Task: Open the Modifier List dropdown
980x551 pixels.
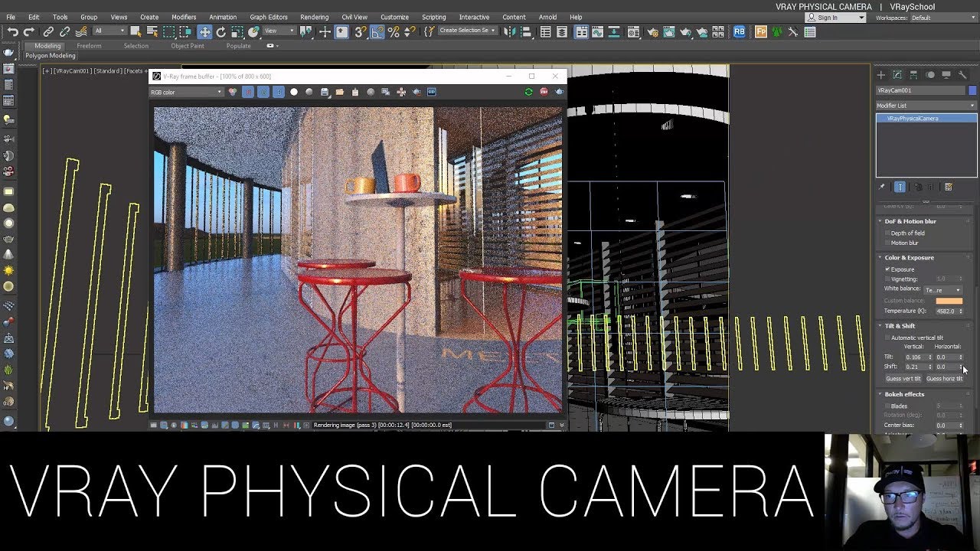Action: pyautogui.click(x=926, y=106)
